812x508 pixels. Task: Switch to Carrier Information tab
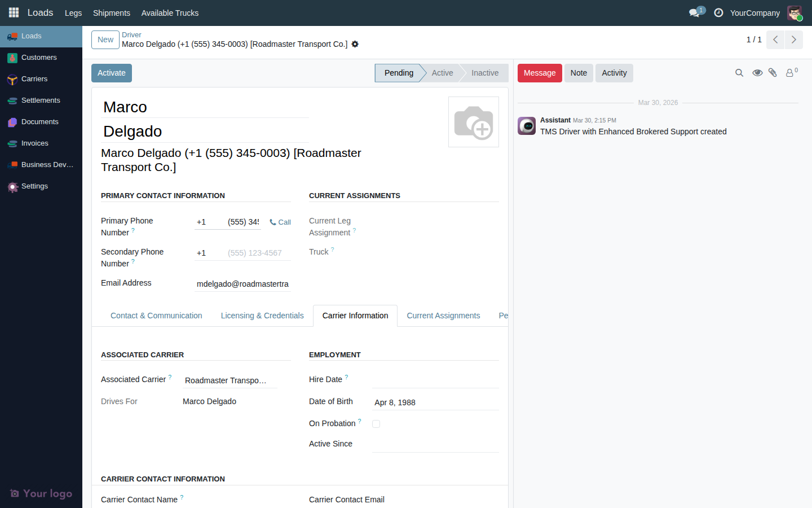[355, 316]
